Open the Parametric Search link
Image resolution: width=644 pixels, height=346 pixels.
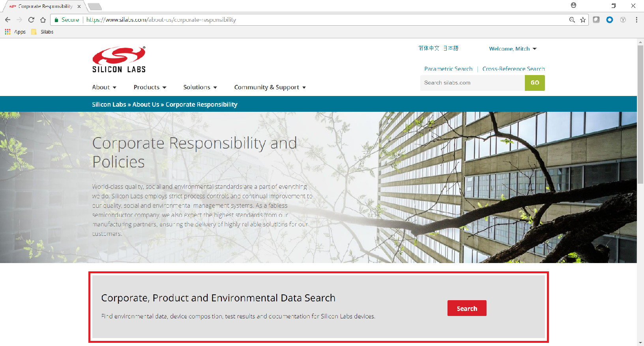pyautogui.click(x=448, y=69)
